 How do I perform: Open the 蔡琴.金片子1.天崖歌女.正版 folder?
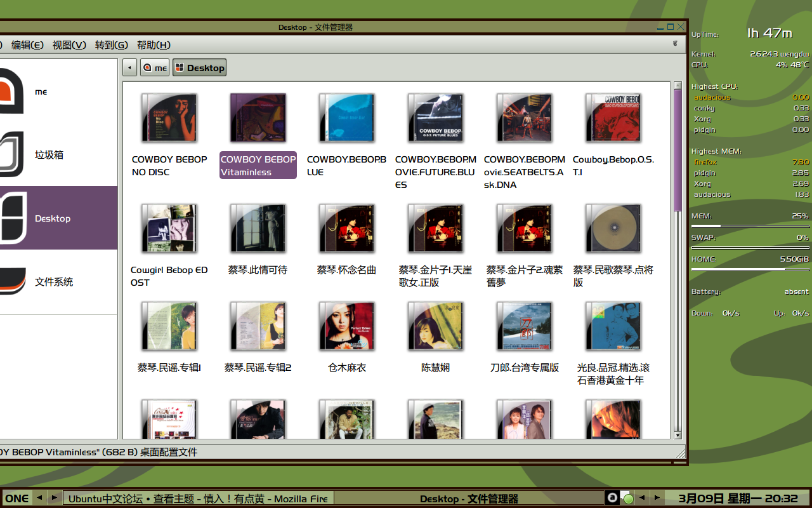pos(436,229)
